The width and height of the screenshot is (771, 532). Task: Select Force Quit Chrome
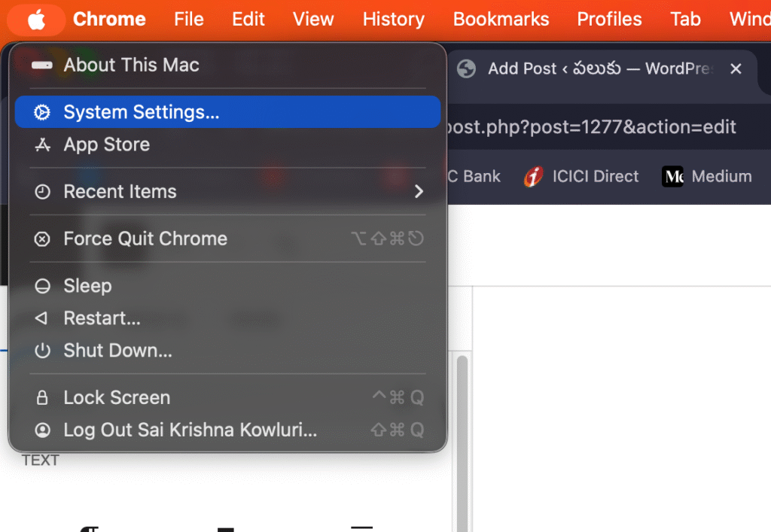coord(227,239)
